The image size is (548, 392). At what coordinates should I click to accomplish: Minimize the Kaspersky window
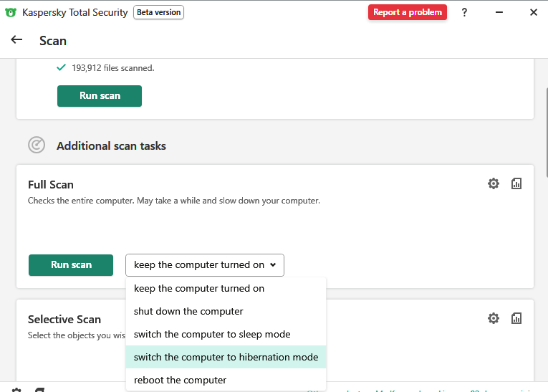point(499,12)
